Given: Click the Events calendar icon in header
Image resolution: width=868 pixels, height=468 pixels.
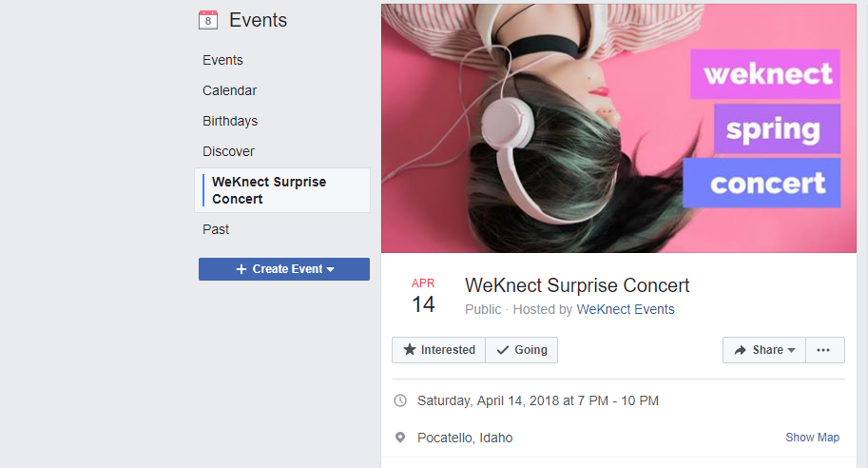Looking at the screenshot, I should (208, 19).
